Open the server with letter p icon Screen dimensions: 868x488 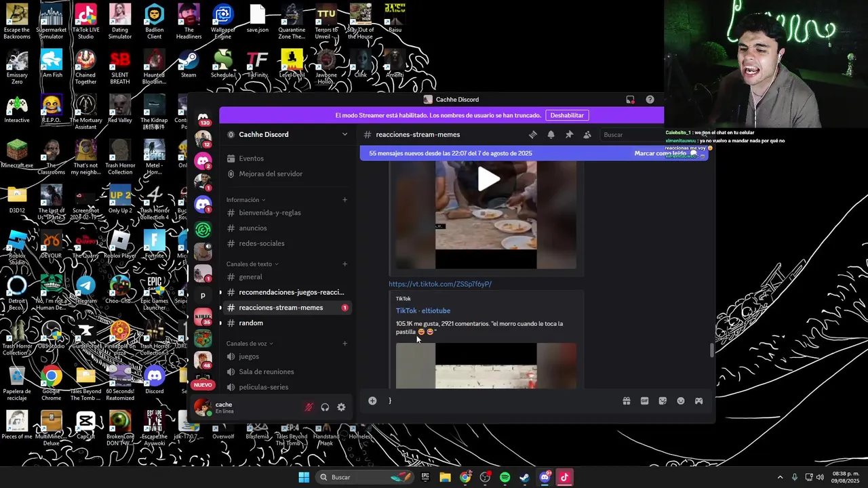click(x=203, y=296)
